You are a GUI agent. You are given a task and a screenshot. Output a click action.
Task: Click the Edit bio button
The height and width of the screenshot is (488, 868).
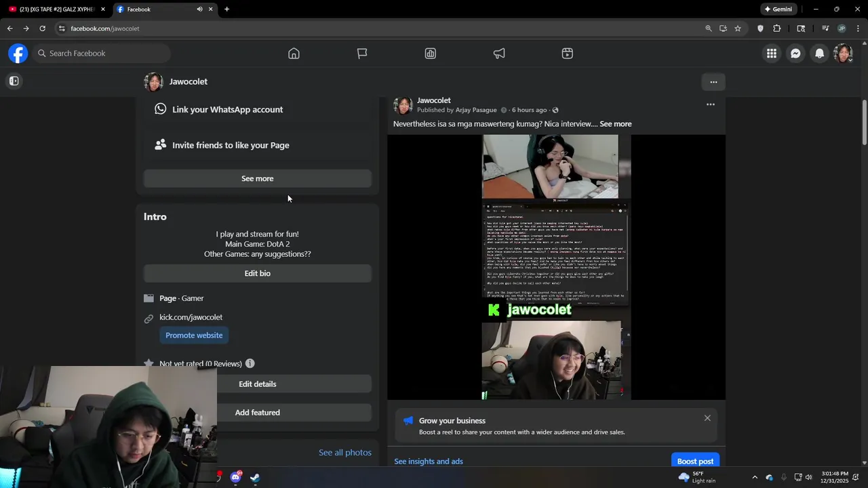(x=258, y=273)
